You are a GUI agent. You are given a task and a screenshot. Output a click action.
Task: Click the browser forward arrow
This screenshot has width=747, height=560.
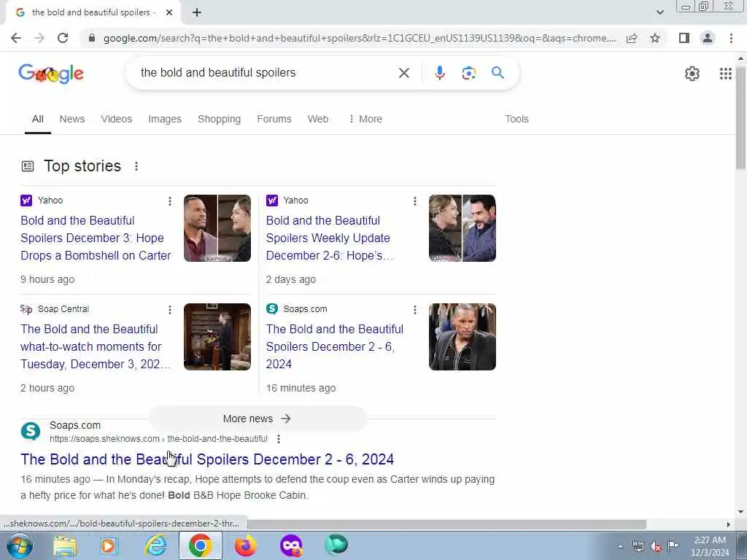pyautogui.click(x=39, y=38)
